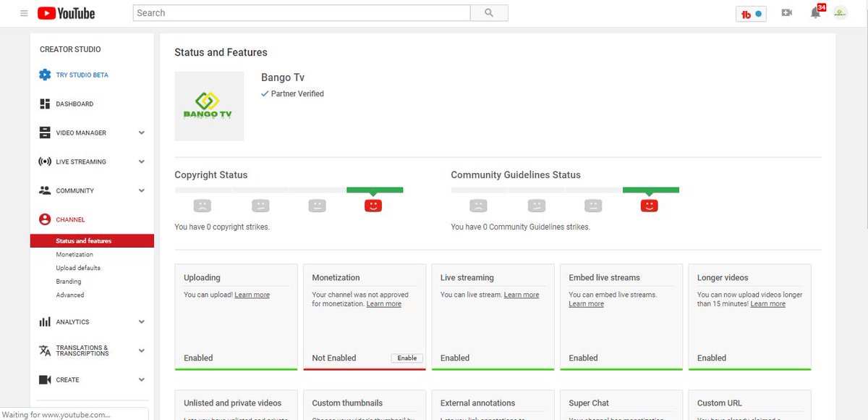
Task: Click Learn more in Longer videos card
Action: click(x=768, y=304)
